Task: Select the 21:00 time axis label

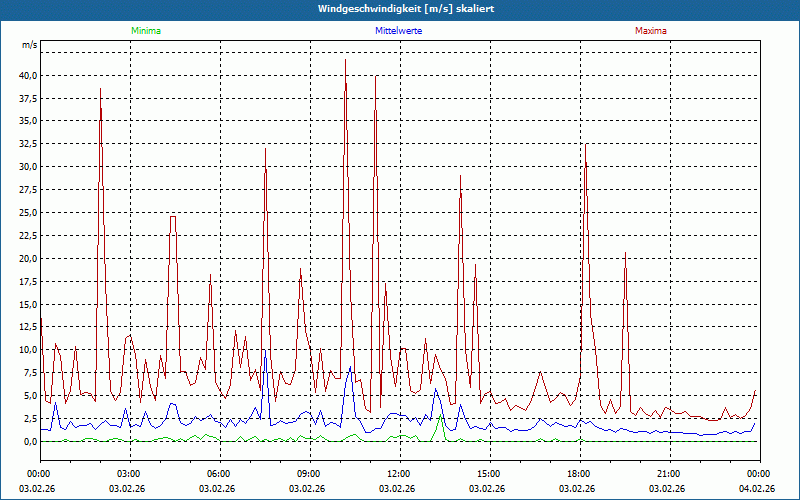Action: point(668,474)
